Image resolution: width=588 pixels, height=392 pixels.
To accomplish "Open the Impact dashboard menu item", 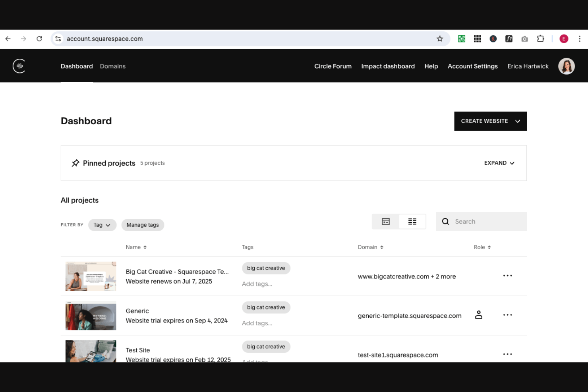I will click(388, 66).
